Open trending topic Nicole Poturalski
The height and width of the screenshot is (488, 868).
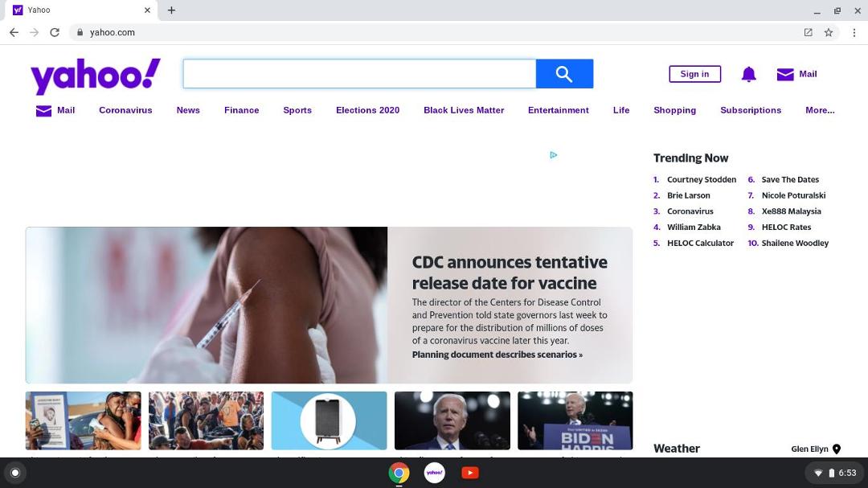[793, 195]
